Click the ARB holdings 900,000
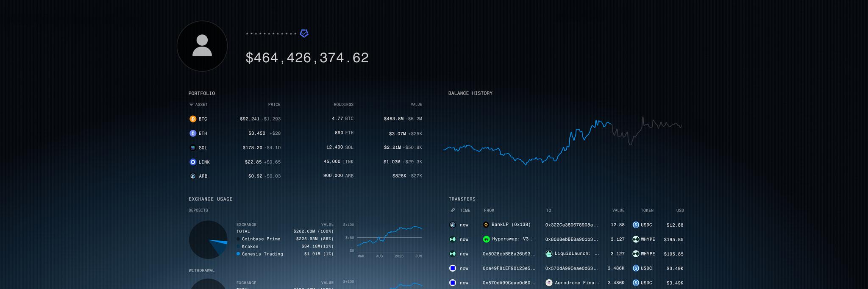The height and width of the screenshot is (289, 868). pos(333,175)
